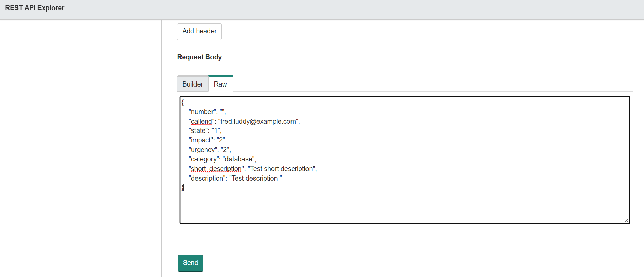Click the "urgency": "2" line

point(210,150)
